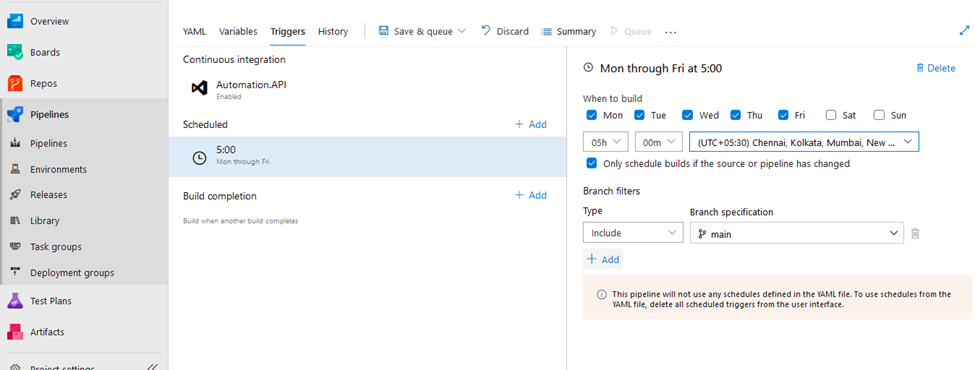Uncheck the Fri checkbox
This screenshot has height=370, width=975.
tap(783, 115)
